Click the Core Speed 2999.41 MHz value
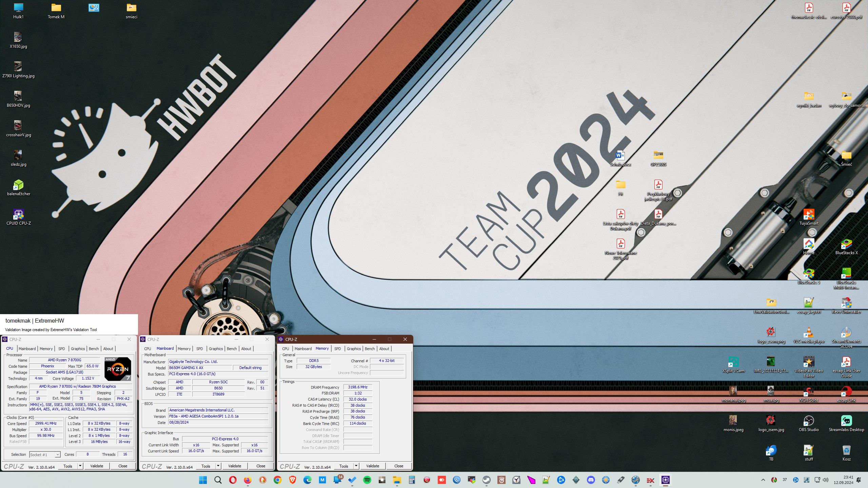 coord(46,423)
